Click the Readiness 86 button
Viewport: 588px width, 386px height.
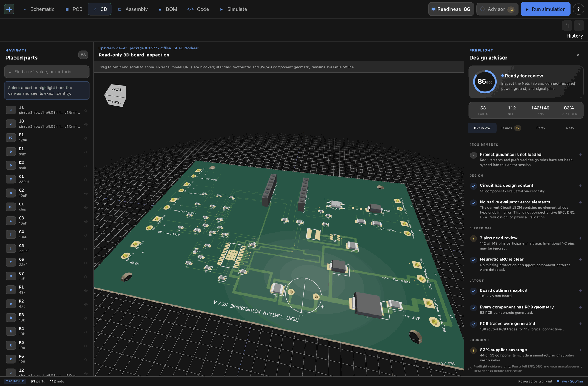451,9
